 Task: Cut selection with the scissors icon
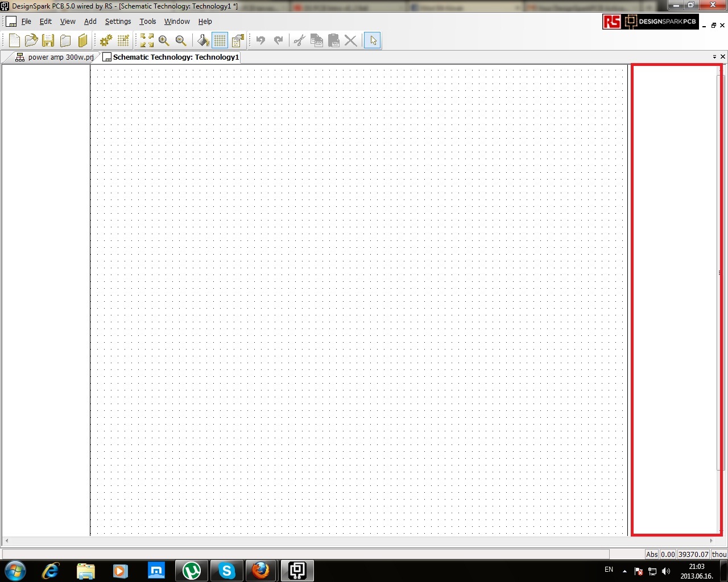coord(300,40)
